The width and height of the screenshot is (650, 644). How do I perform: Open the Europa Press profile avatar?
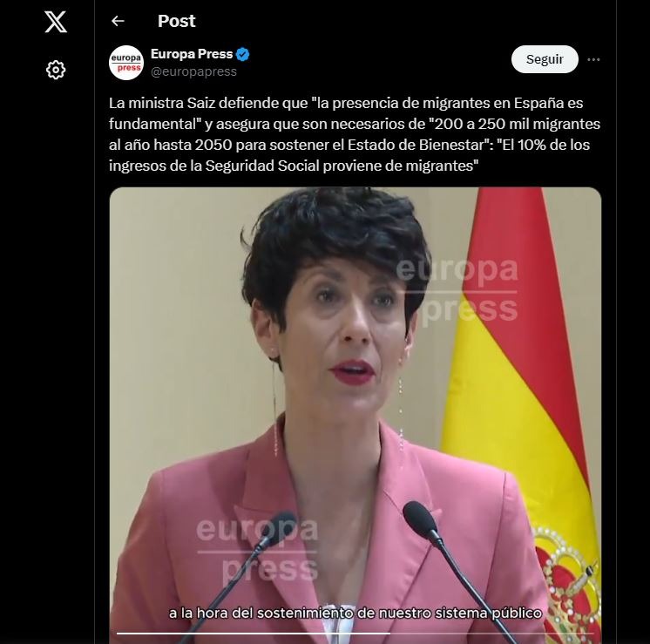click(x=126, y=63)
